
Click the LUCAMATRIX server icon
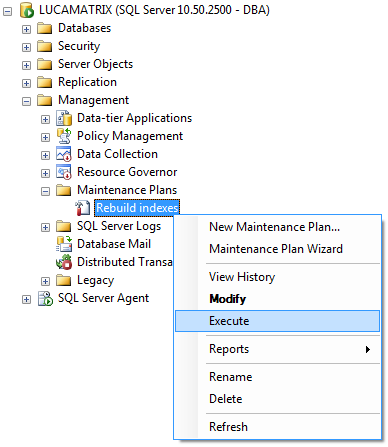tap(27, 10)
